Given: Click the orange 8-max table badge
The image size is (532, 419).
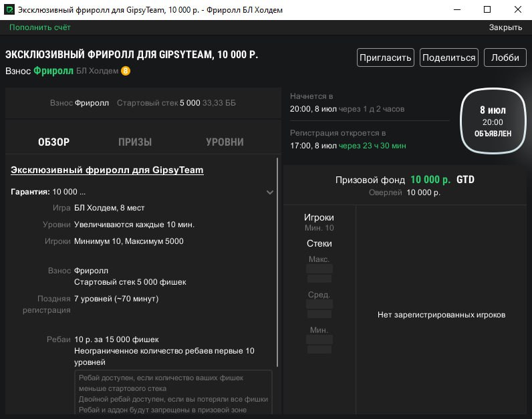Looking at the screenshot, I should coord(126,71).
